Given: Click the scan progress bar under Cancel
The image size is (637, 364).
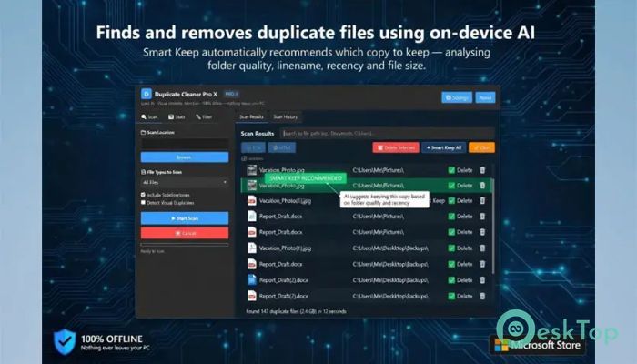Looking at the screenshot, I should pos(185,245).
